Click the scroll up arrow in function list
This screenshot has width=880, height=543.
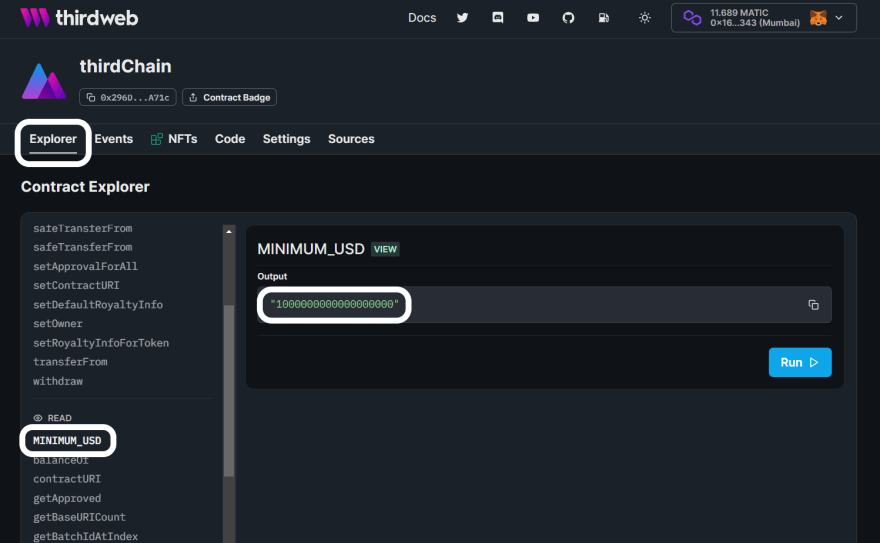tap(229, 231)
